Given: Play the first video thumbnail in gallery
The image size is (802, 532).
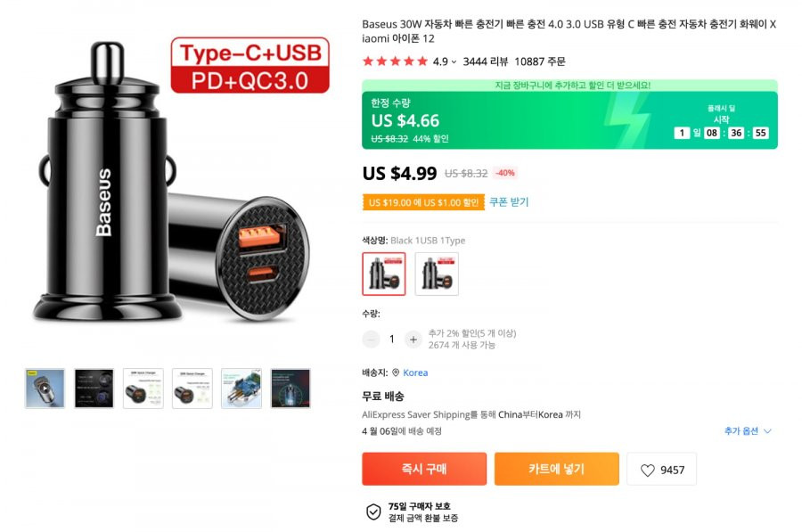Looking at the screenshot, I should 45,389.
